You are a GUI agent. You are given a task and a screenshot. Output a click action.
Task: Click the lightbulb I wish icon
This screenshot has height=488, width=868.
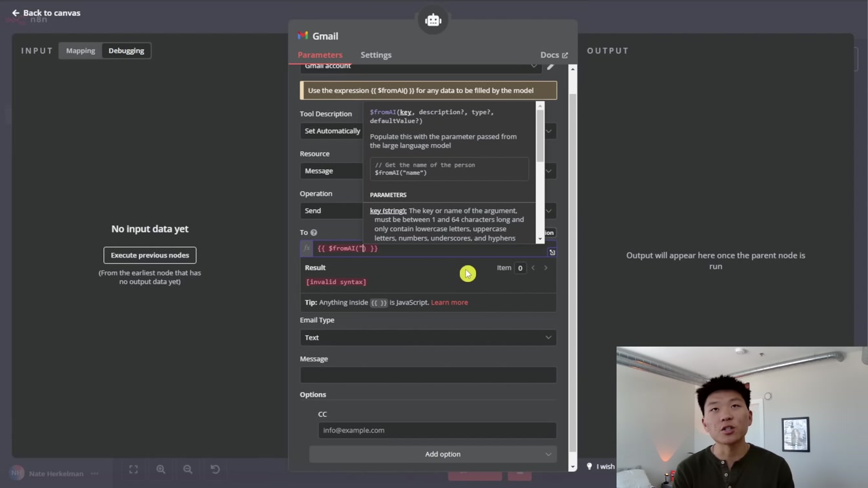tap(589, 466)
